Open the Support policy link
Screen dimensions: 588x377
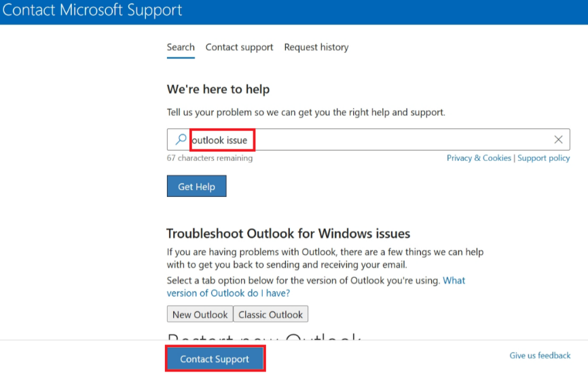[543, 158]
